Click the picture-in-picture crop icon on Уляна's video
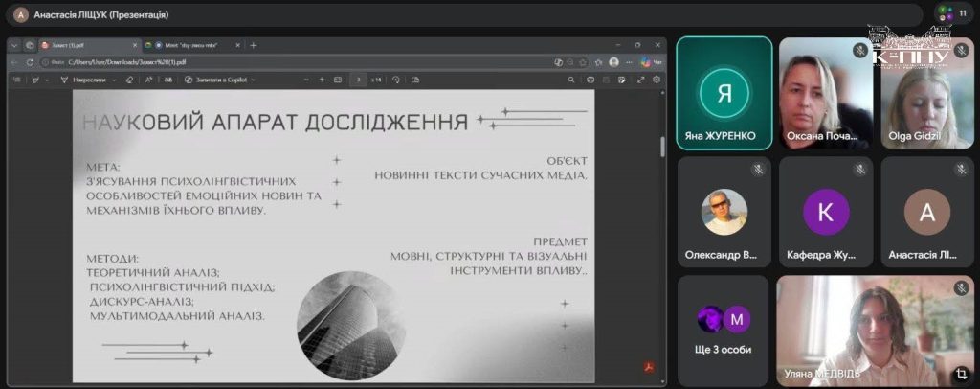This screenshot has height=389, width=980. click(x=960, y=374)
